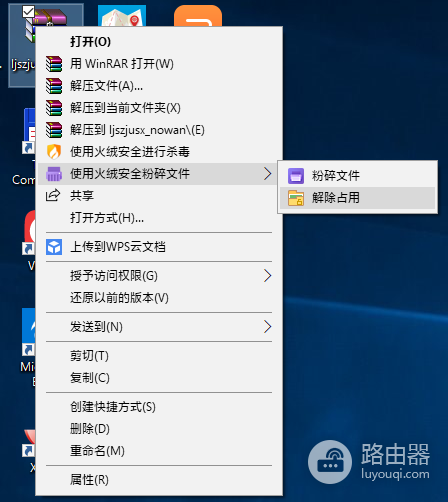Viewport: 448px width, 502px height.
Task: Click WinRAR icon beside 用 WinRAR 打开(W)
Action: coord(54,64)
